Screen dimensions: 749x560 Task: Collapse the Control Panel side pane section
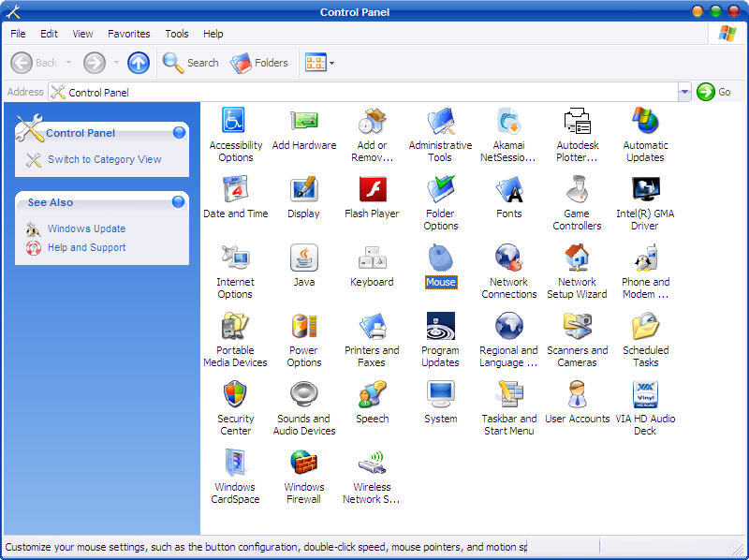(179, 133)
